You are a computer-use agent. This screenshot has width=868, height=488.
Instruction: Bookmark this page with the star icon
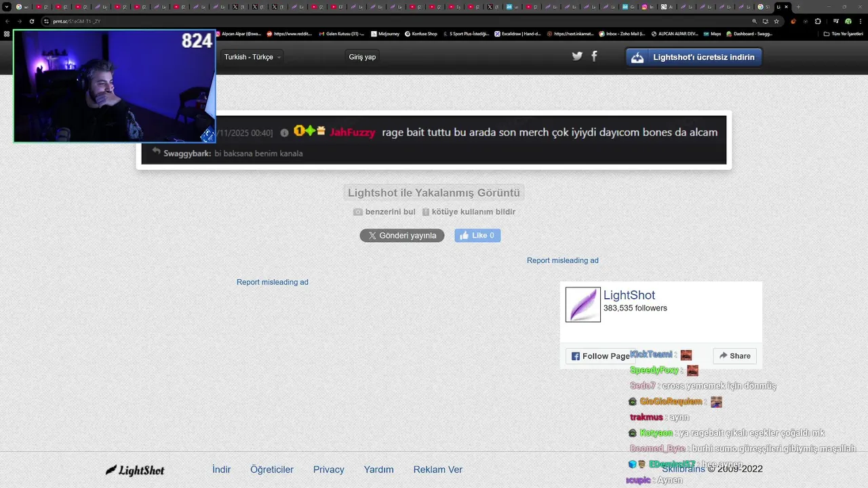(x=776, y=21)
